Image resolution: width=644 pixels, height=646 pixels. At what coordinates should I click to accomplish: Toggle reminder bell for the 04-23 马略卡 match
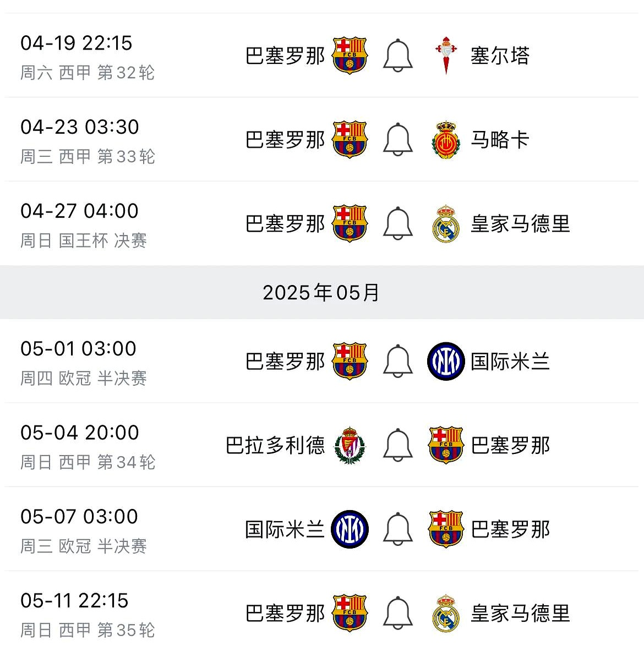[397, 140]
